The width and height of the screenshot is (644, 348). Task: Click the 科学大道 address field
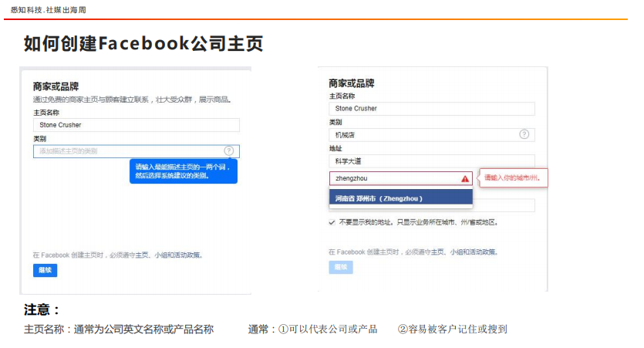432,161
